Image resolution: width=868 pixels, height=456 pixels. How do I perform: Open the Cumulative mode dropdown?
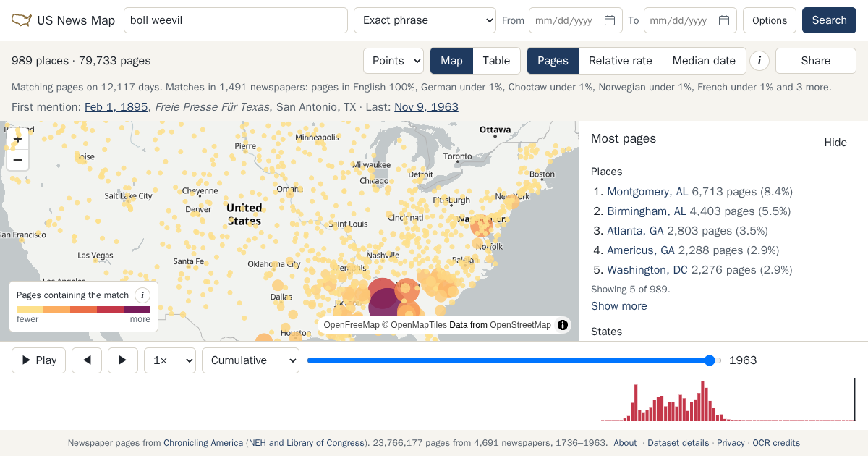point(250,360)
